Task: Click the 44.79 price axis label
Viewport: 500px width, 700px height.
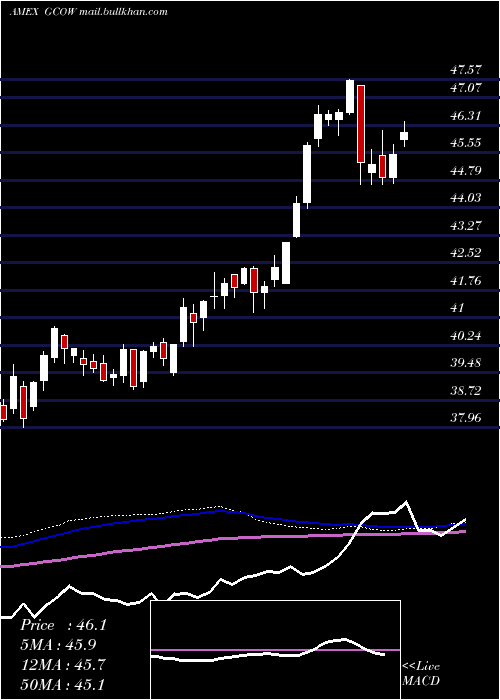Action: click(466, 171)
